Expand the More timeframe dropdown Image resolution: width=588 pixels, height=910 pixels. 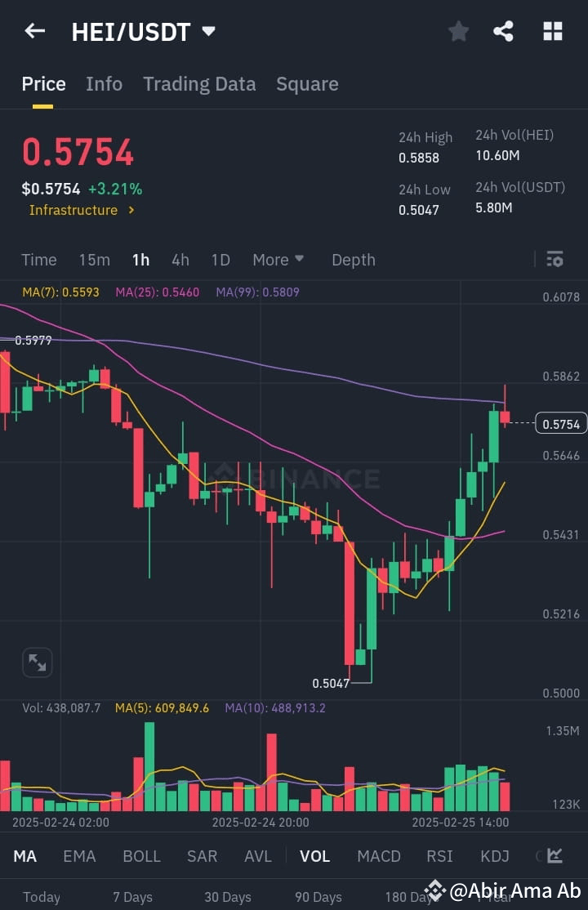point(278,259)
